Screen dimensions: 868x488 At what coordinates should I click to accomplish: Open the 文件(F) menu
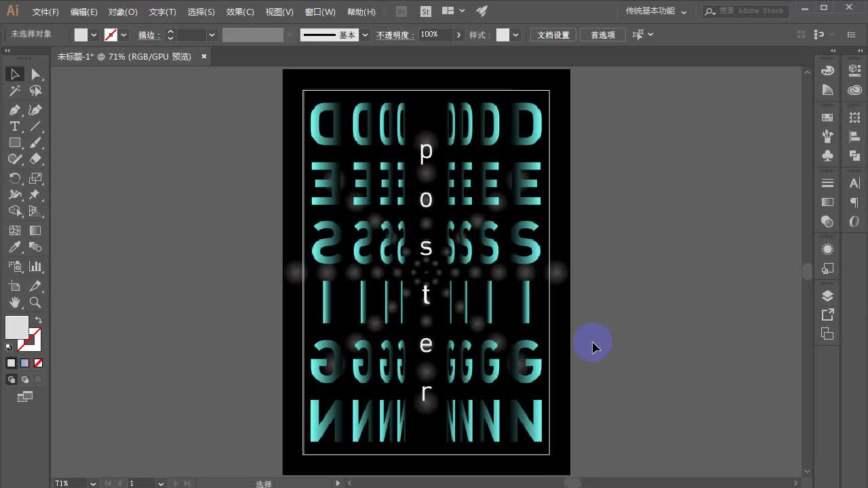point(45,12)
